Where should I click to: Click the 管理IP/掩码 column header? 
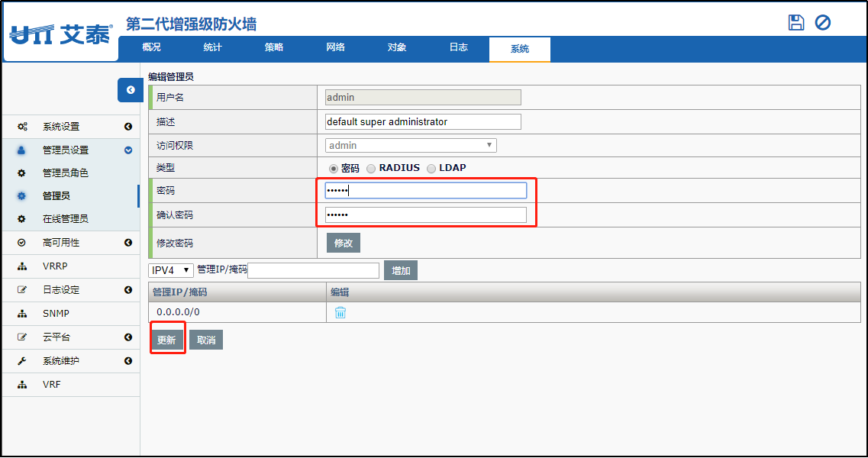click(x=237, y=292)
